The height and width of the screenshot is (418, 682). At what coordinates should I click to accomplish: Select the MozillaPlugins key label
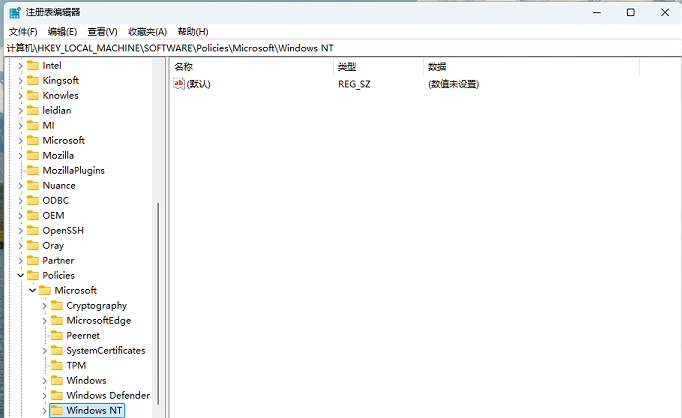(x=74, y=171)
